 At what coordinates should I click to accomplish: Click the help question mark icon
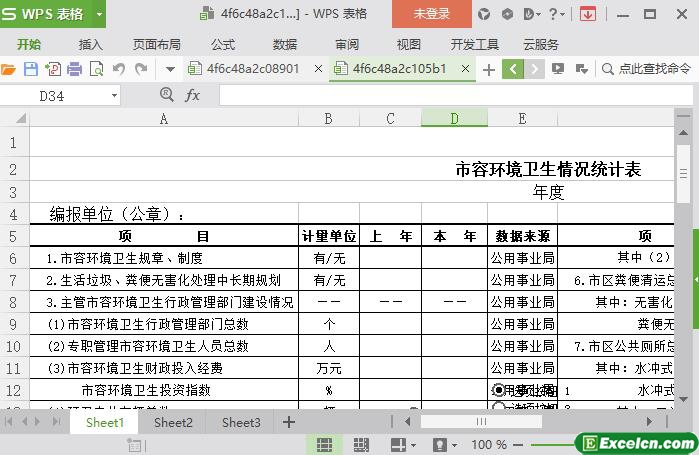553,14
